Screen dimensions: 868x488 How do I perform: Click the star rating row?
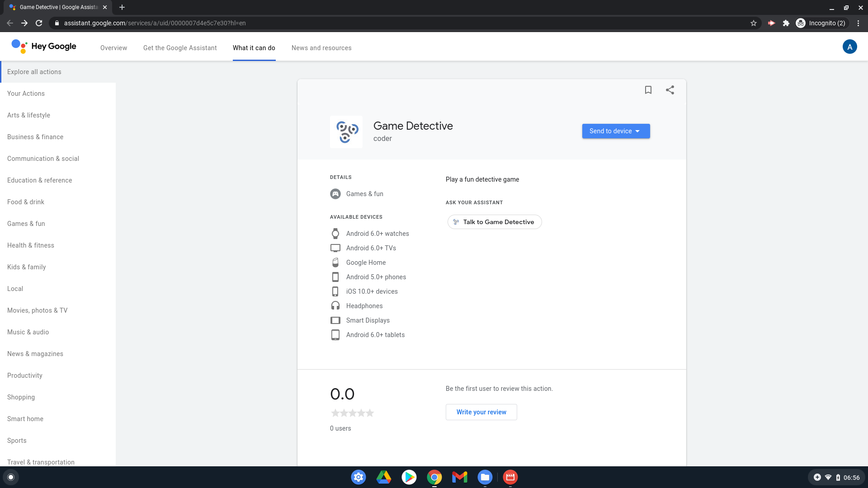[352, 413]
